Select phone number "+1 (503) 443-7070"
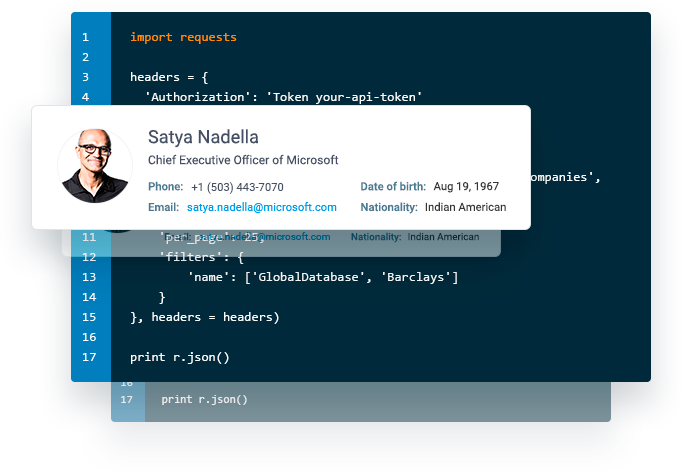The height and width of the screenshot is (472, 682). [237, 187]
